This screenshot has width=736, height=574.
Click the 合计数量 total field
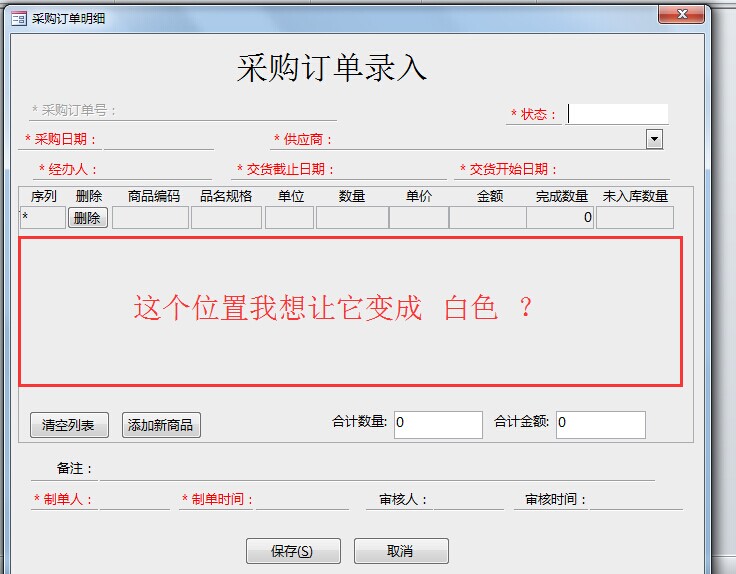coord(438,423)
